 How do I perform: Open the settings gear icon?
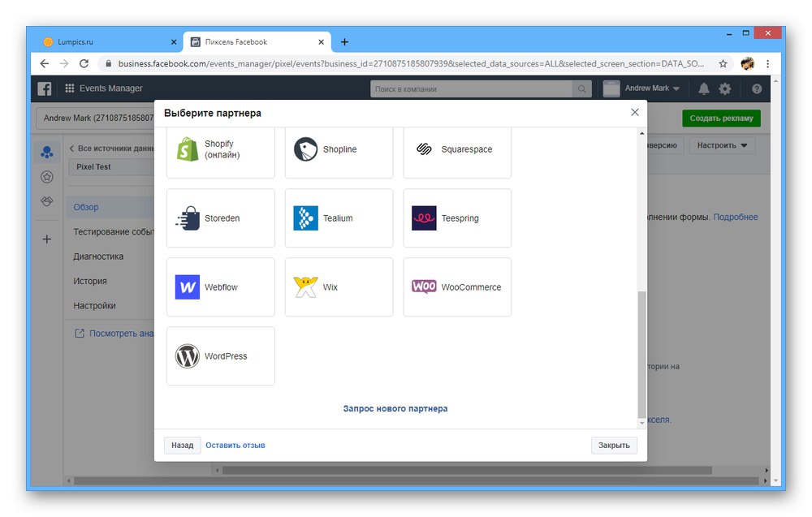[x=725, y=88]
